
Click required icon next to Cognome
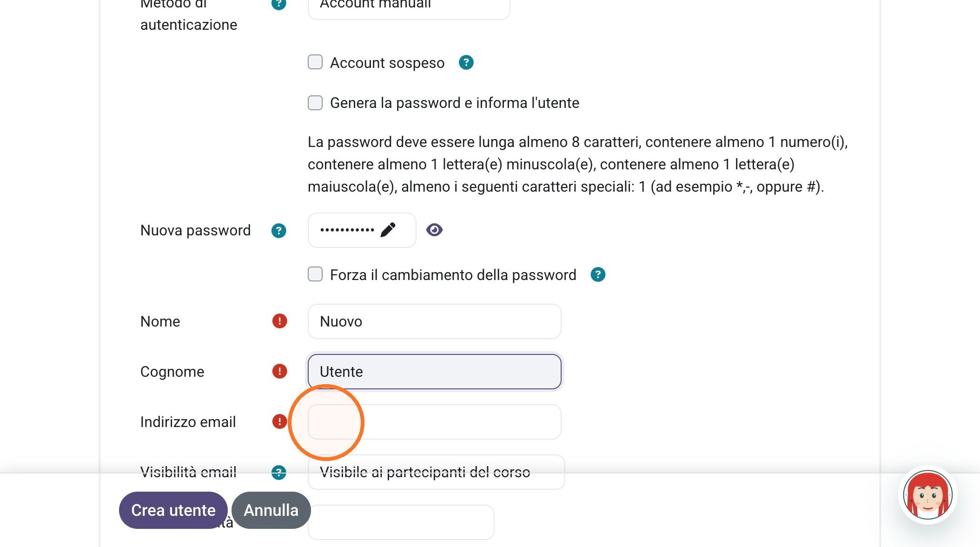click(x=279, y=371)
